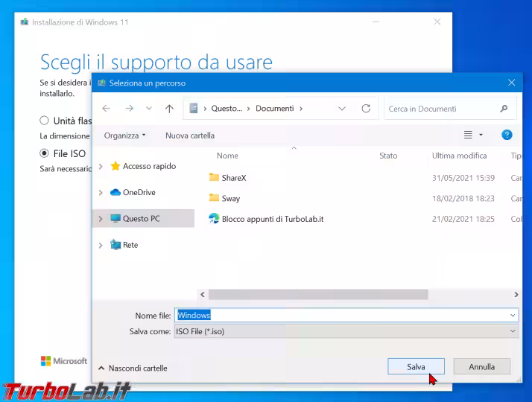Refresh the Documenti folder view

click(366, 109)
